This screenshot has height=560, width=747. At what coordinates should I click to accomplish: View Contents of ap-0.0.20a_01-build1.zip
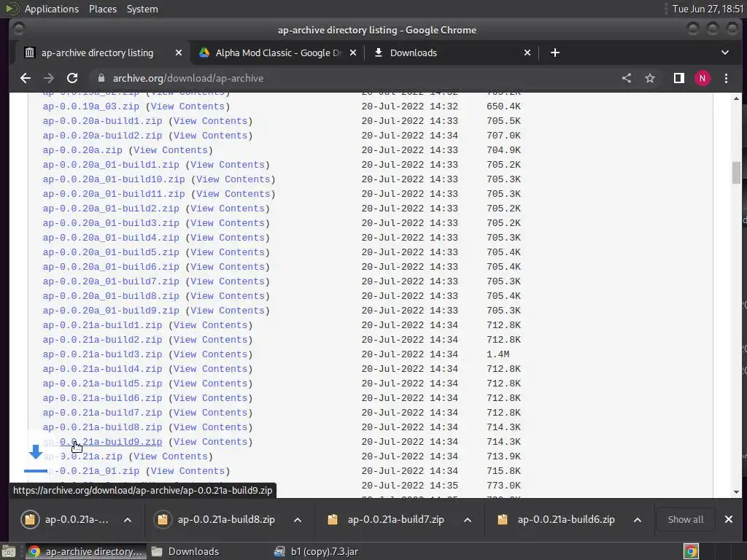pyautogui.click(x=228, y=165)
